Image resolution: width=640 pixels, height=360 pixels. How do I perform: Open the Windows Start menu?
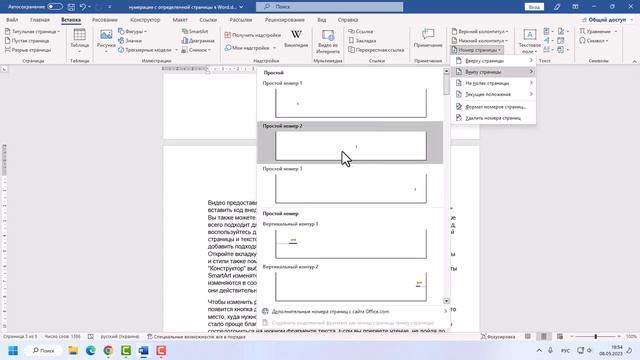pos(13,351)
